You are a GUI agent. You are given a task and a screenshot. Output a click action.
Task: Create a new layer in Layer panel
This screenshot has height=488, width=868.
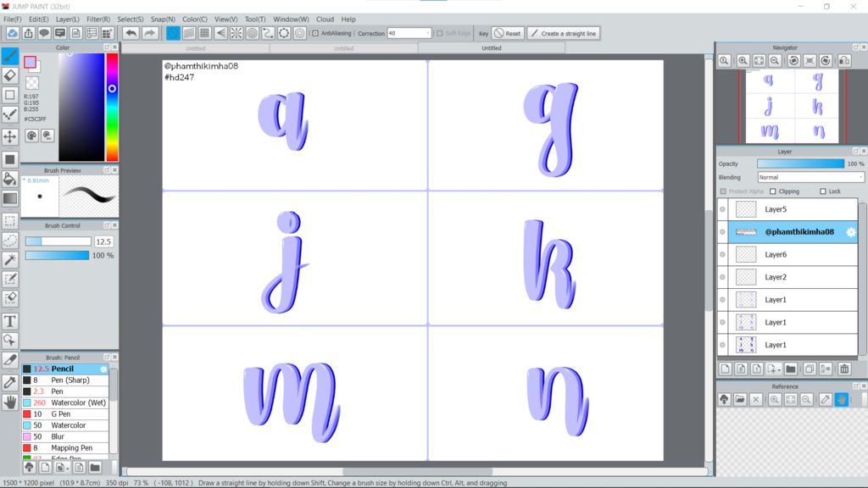click(x=726, y=369)
